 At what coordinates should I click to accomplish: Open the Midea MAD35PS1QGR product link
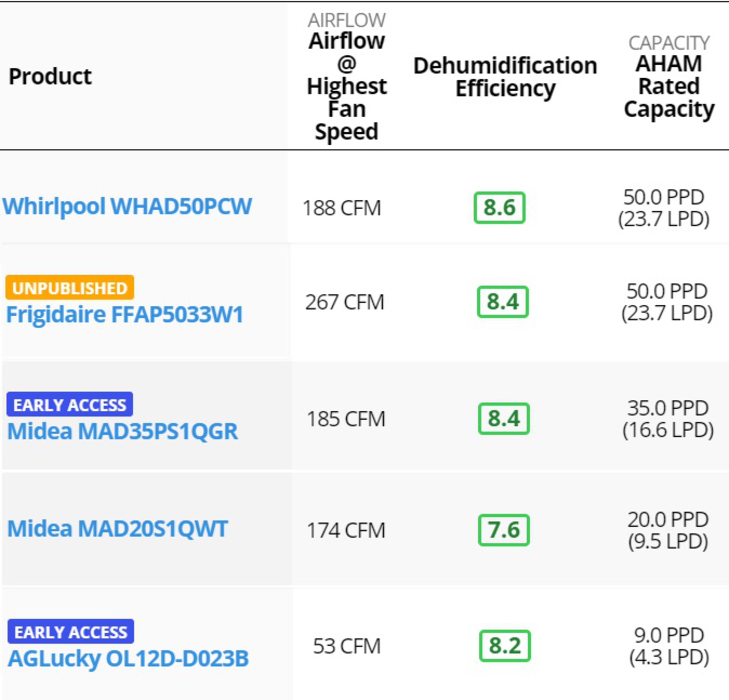[122, 431]
